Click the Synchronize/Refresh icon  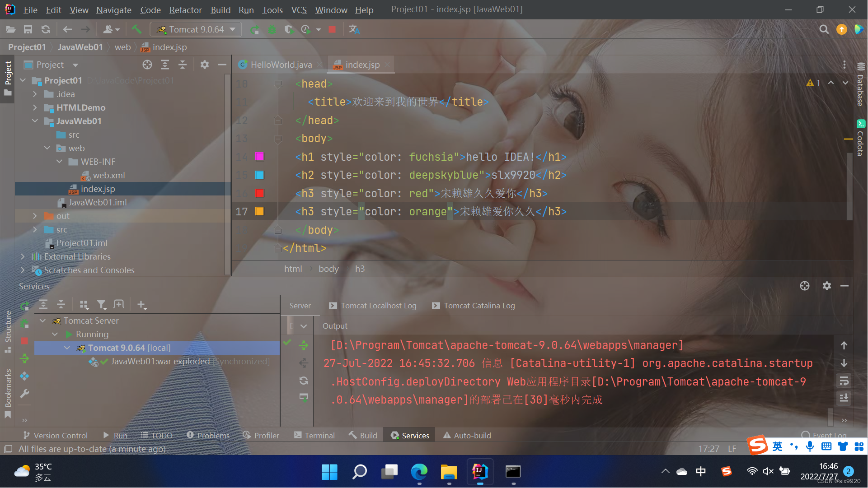(x=45, y=29)
